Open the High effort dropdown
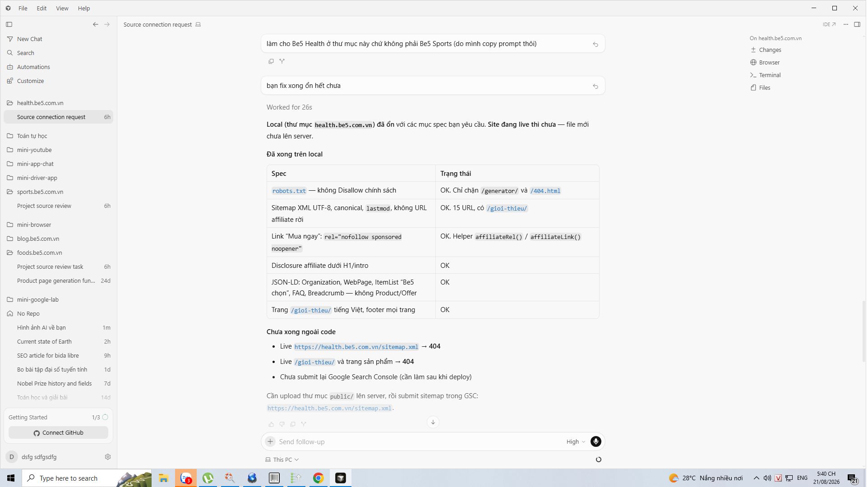Screen dimensions: 868x487 (576, 442)
